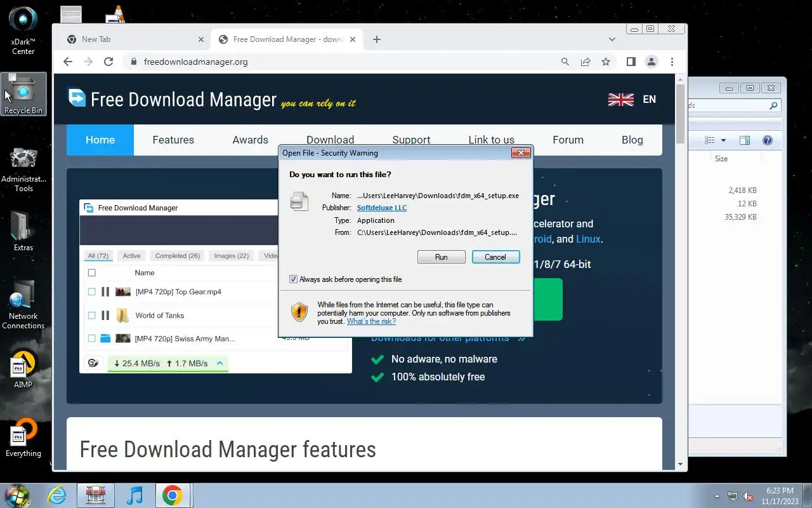The height and width of the screenshot is (508, 812).
Task: Select the Free Download Manager tab
Action: point(285,39)
